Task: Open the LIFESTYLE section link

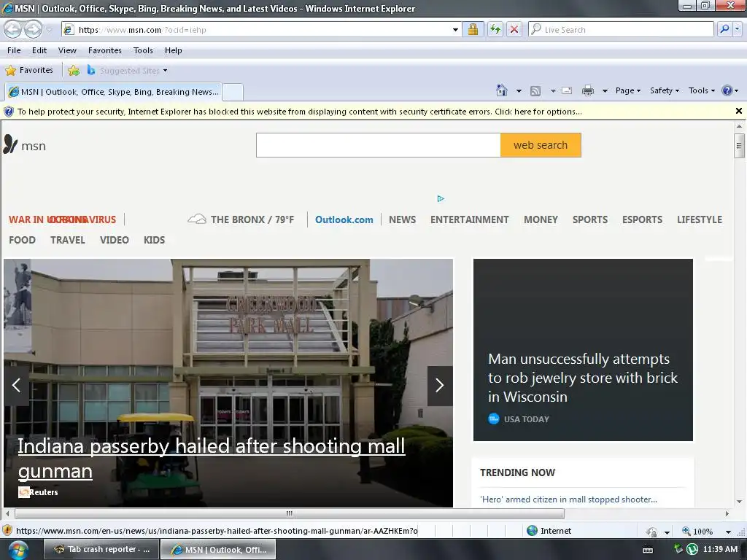Action: coord(700,219)
